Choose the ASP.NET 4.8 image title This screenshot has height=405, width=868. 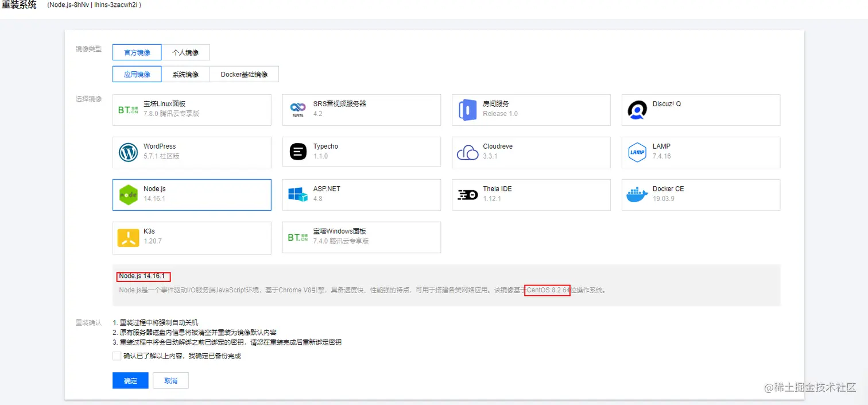[x=327, y=189]
